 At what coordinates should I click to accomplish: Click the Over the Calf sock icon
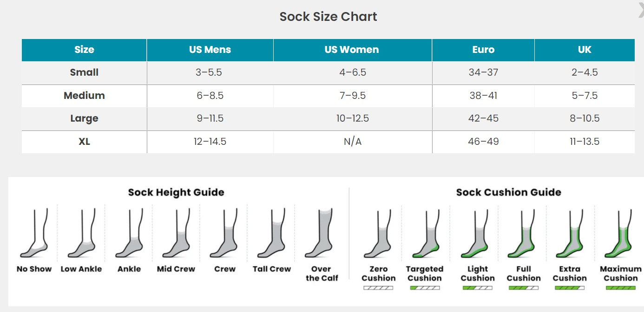[x=319, y=234]
